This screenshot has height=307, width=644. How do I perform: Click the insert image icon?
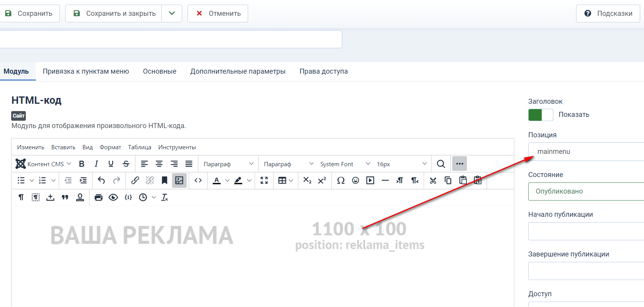(179, 180)
